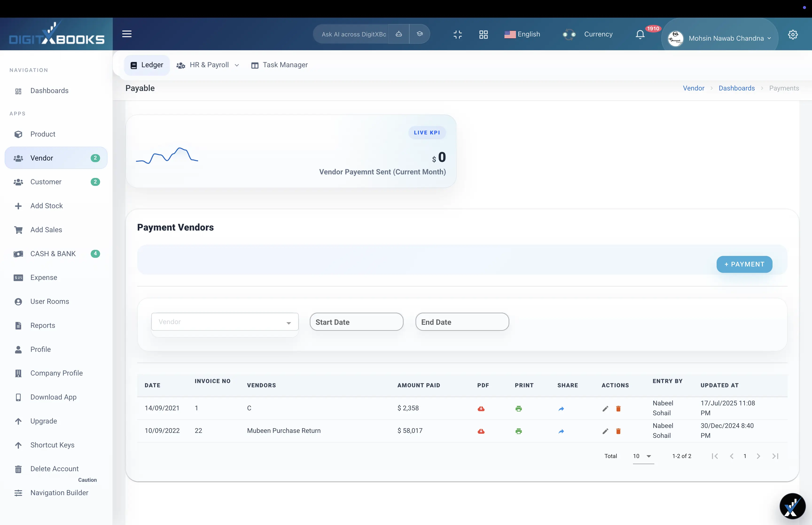This screenshot has height=525, width=812.
Task: Toggle the sidebar with hamburger menu
Action: click(127, 34)
